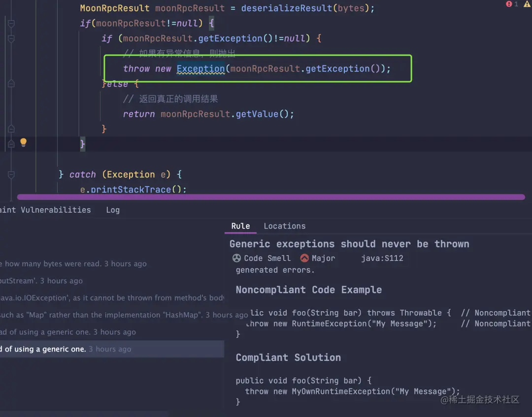Click 'catch (Exception e)' in the editor
The width and height of the screenshot is (532, 417).
click(120, 175)
